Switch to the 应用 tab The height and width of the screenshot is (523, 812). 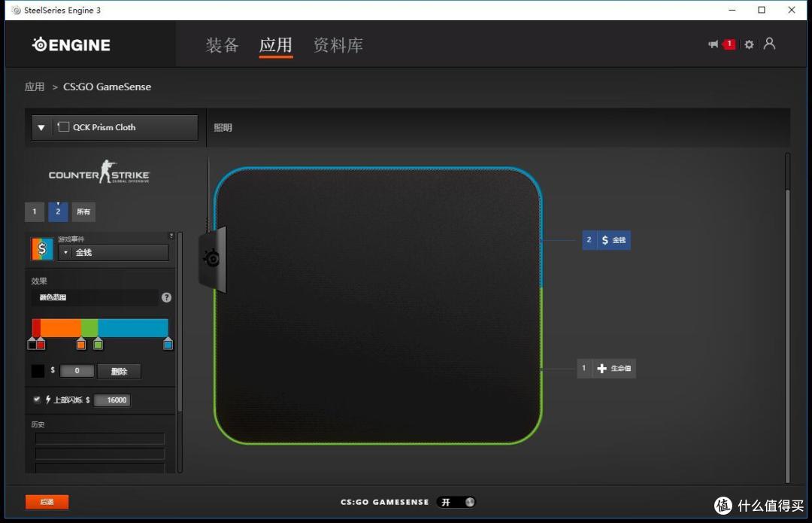(x=275, y=45)
